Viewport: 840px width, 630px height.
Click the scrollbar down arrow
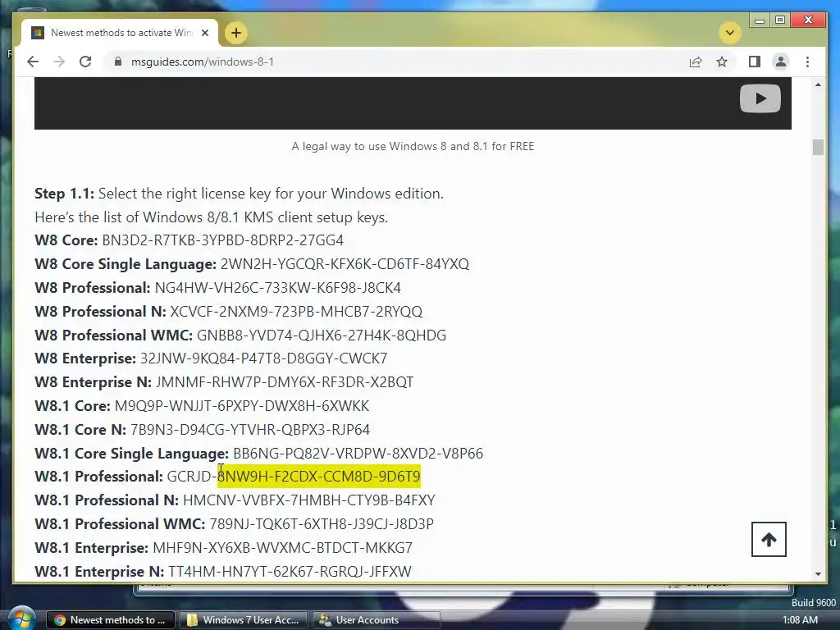(x=818, y=573)
